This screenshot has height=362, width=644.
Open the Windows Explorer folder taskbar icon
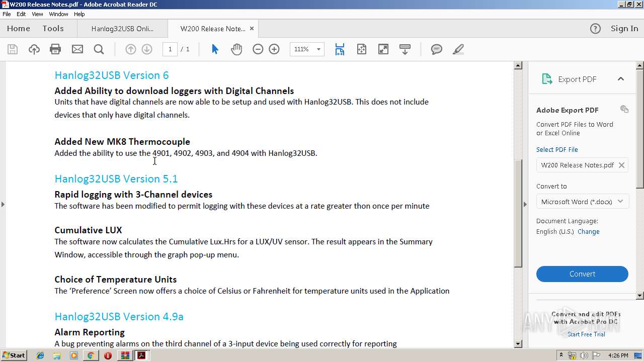coord(57,355)
